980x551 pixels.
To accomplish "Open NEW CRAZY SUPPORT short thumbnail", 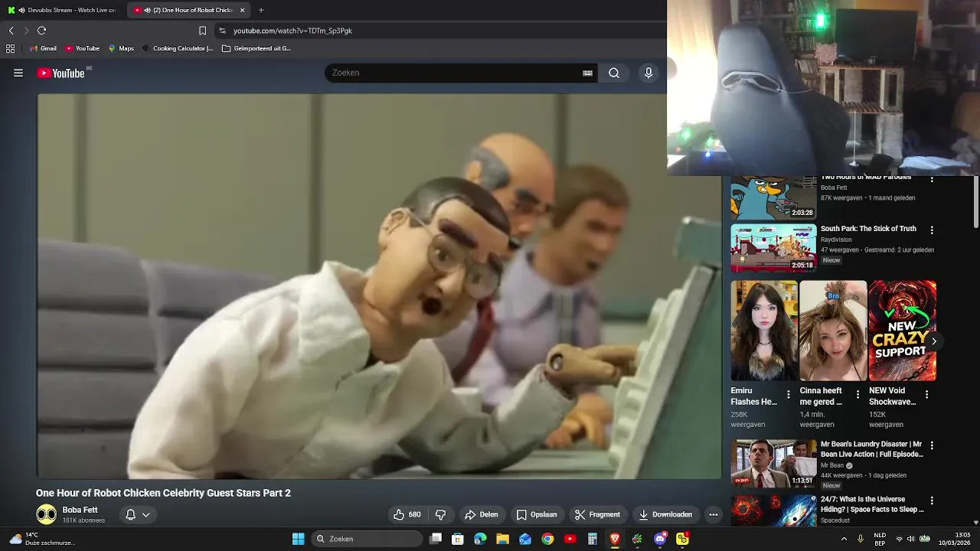I will 903,331.
